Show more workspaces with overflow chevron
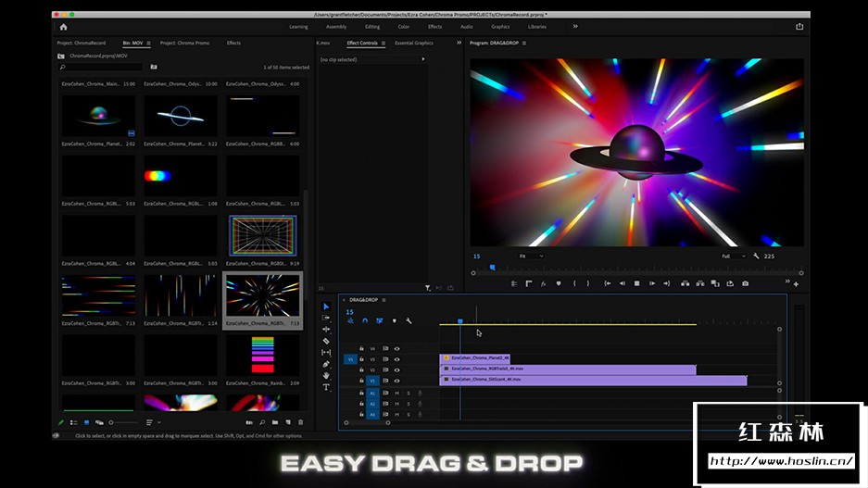 (x=575, y=27)
